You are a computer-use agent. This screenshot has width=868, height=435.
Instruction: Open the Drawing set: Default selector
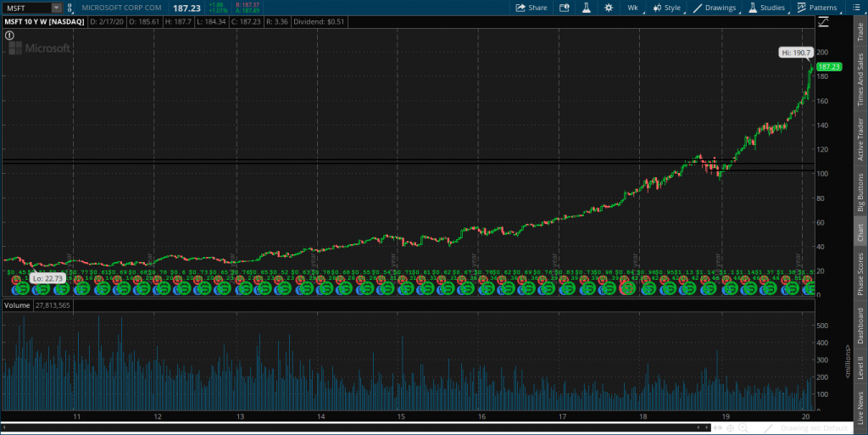pos(814,428)
